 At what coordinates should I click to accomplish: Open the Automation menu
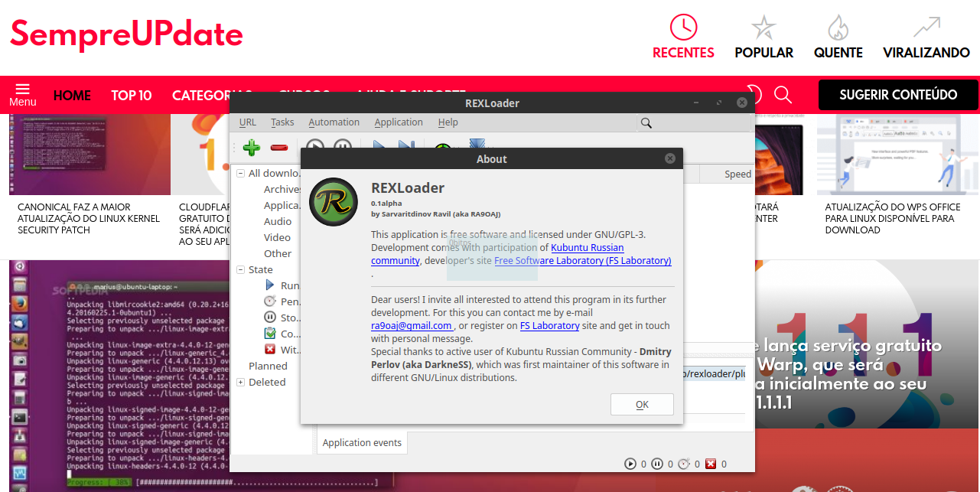(x=334, y=122)
